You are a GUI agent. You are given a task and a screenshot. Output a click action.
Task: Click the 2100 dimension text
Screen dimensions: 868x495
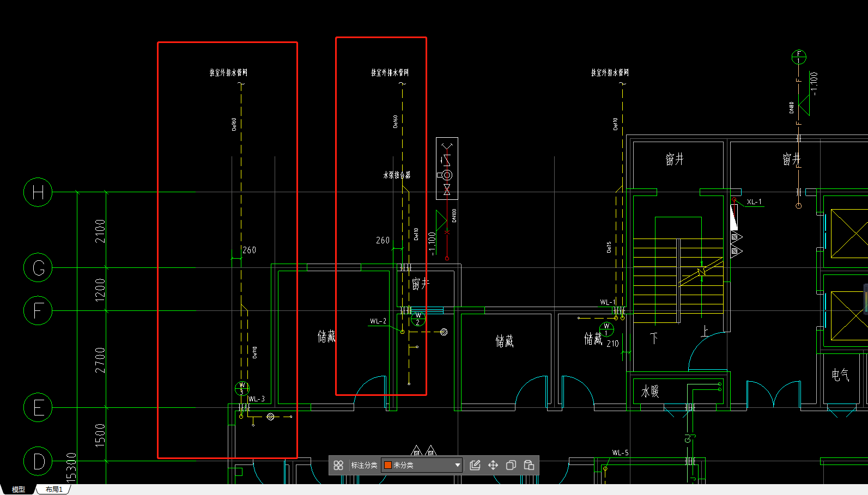[100, 231]
